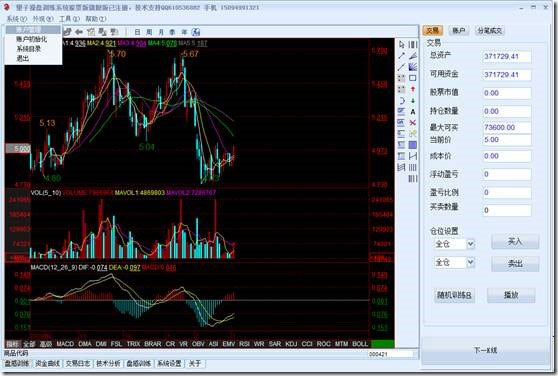Select the 全部 indicator category tab

(x=29, y=344)
